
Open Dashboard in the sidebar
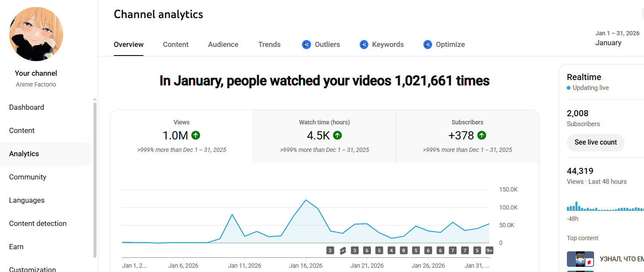46,107
